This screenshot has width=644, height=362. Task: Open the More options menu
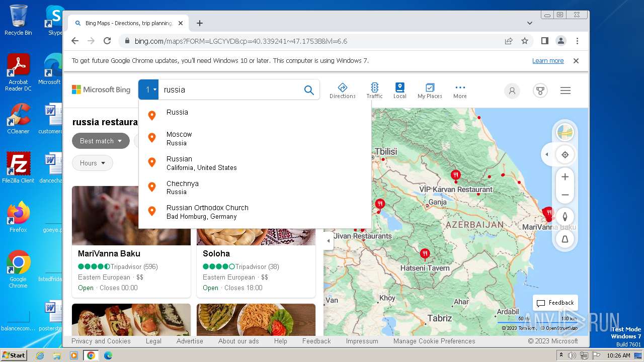click(x=460, y=90)
